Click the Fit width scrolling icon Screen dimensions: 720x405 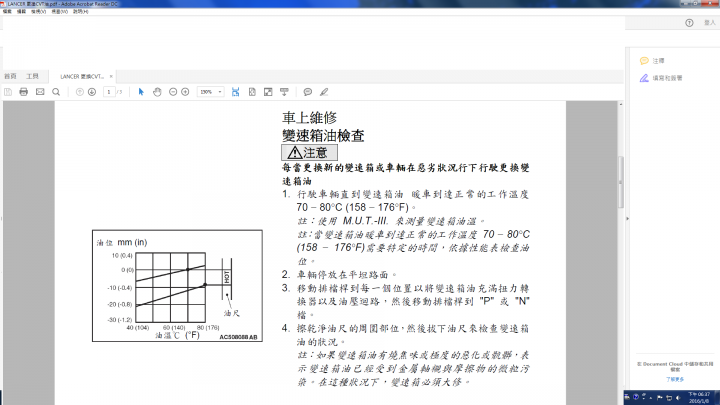pyautogui.click(x=236, y=92)
